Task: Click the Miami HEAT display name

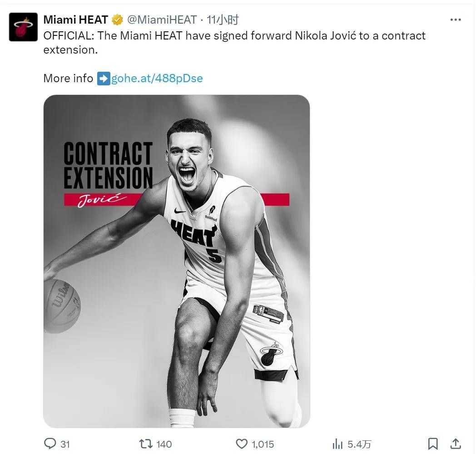Action: point(75,20)
